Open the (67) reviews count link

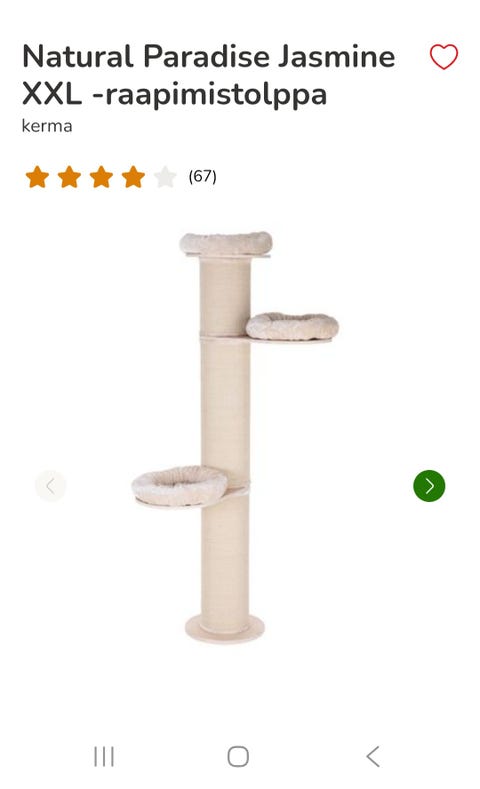tap(202, 177)
